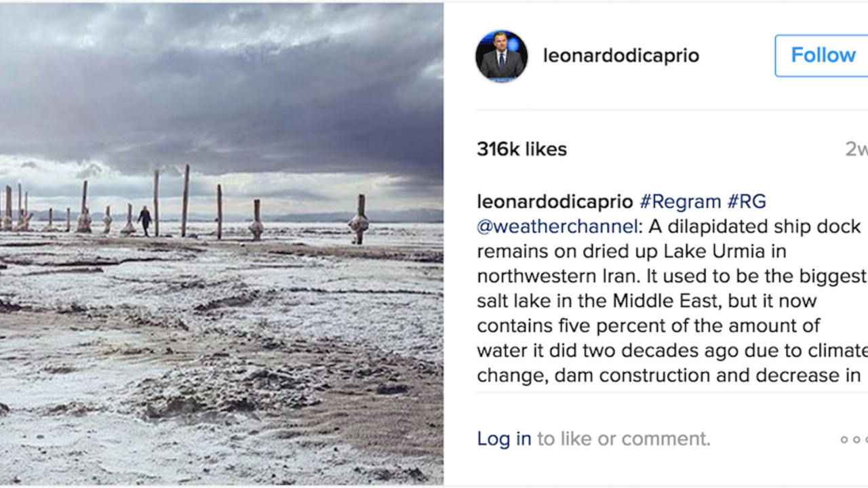Open the #Regram hashtag

[680, 202]
